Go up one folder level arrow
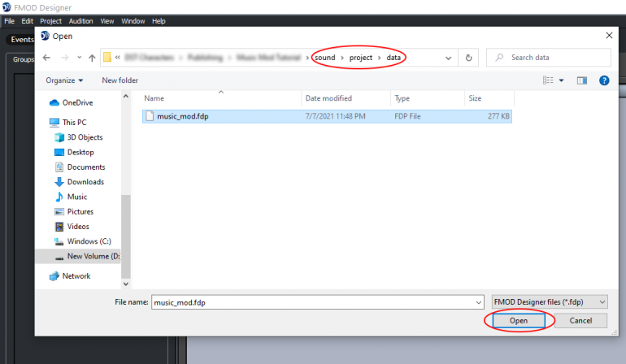Screen dimensions: 626x364 point(92,58)
